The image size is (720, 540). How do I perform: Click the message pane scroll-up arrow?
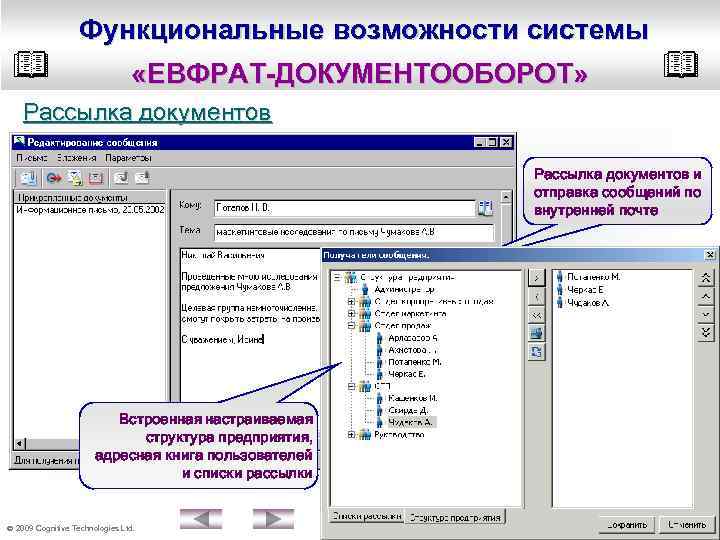point(506,197)
